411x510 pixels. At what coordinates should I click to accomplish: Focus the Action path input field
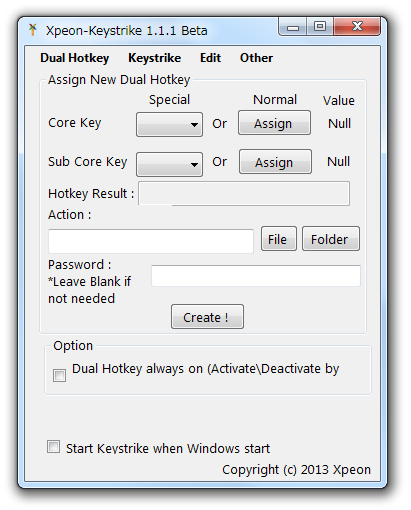pos(151,241)
